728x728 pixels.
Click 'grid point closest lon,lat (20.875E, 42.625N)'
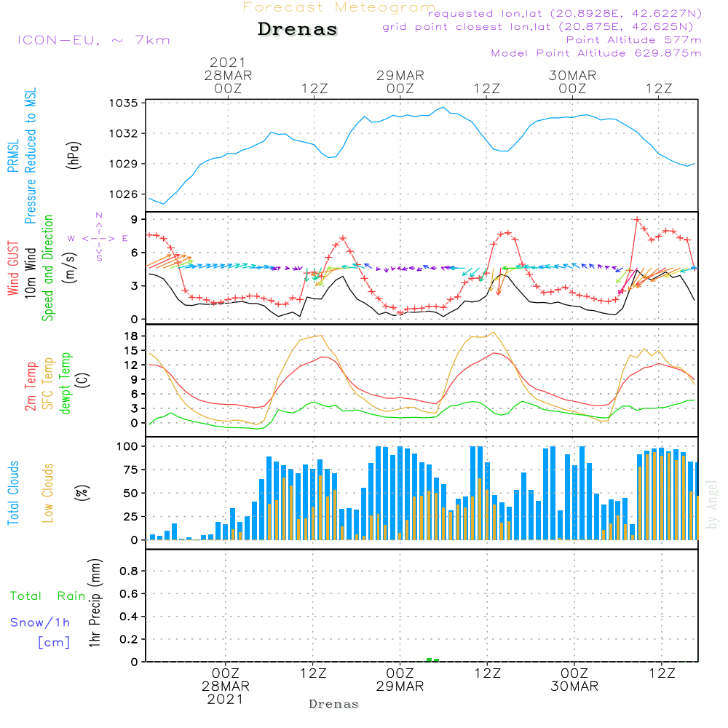point(538,27)
